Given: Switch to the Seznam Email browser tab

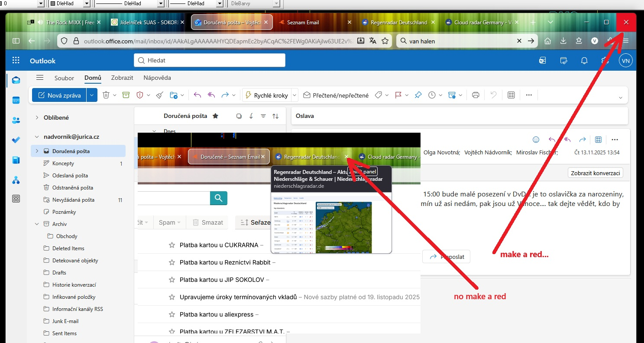Looking at the screenshot, I should pyautogui.click(x=302, y=22).
